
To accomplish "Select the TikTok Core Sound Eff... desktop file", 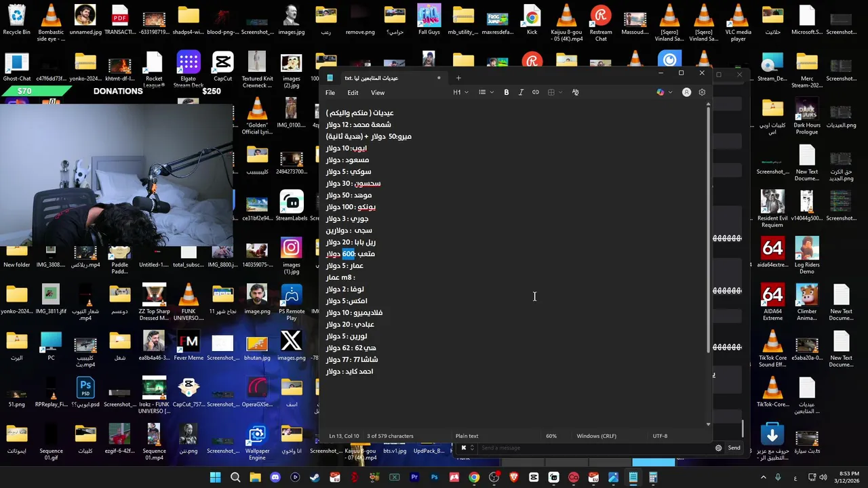I will [772, 350].
